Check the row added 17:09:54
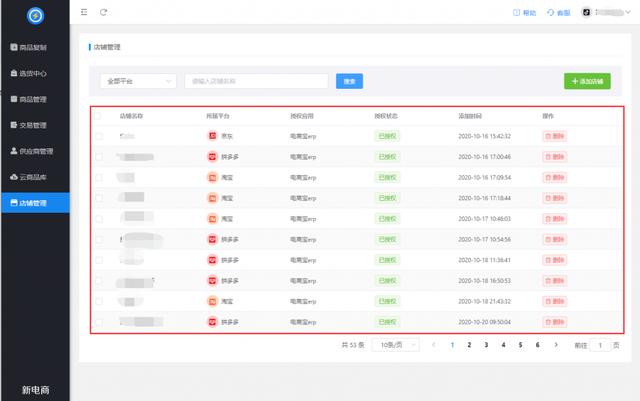This screenshot has width=640, height=401. [99, 177]
